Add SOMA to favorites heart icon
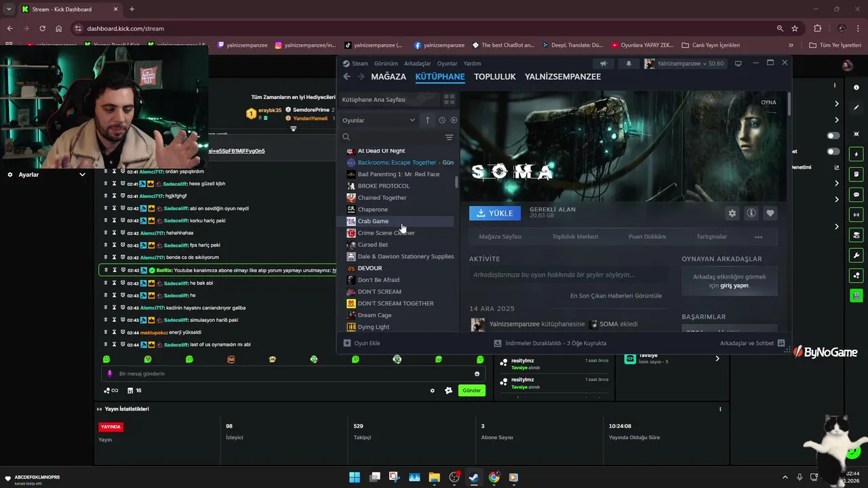This screenshot has width=868, height=488. click(x=770, y=213)
